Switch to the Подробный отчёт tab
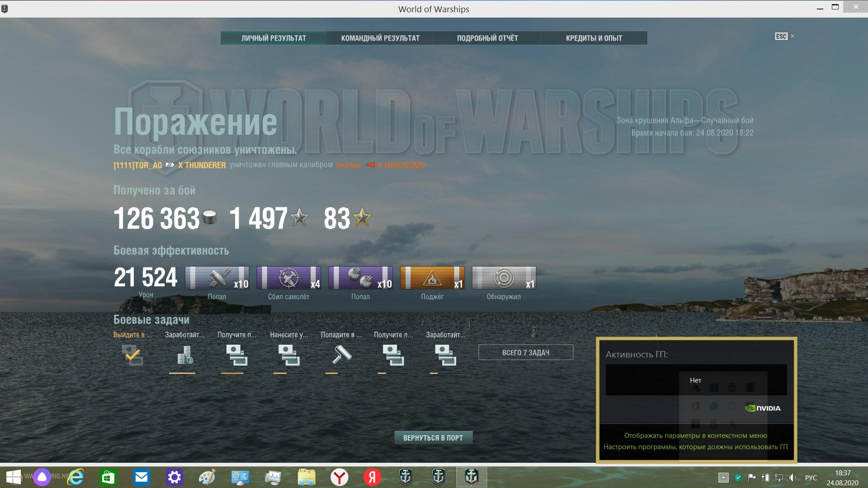Screen dimensions: 868x488 [487, 38]
